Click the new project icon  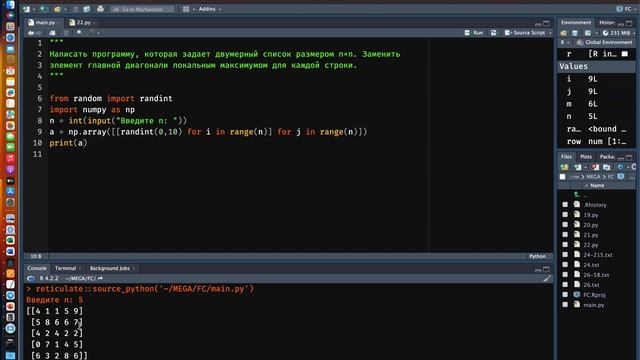click(x=43, y=9)
